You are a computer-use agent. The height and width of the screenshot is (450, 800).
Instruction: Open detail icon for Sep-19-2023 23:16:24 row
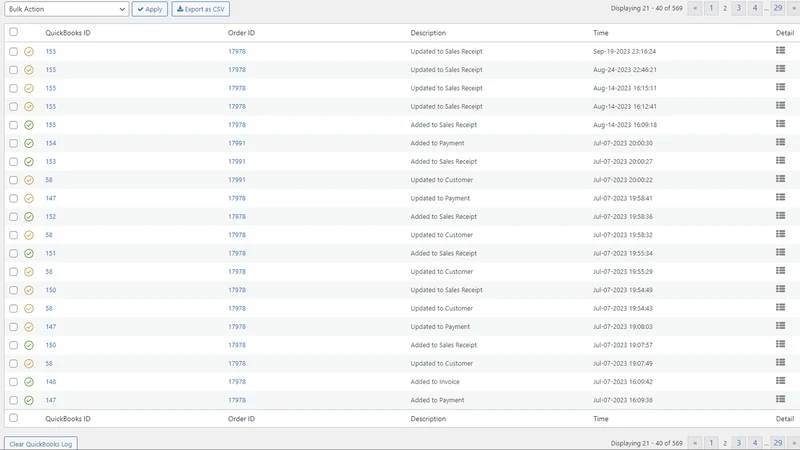(x=780, y=50)
